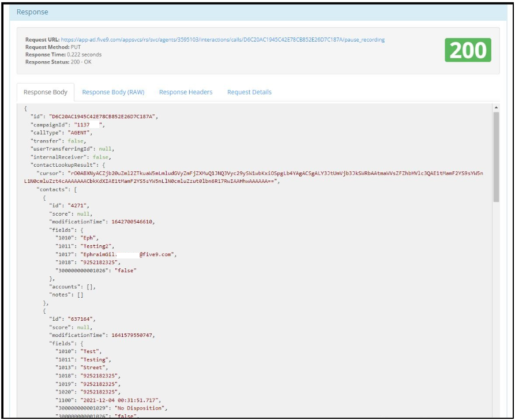Select modificationTime value 1642700546610
Image resolution: width=515 pixels, height=420 pixels.
131,222
